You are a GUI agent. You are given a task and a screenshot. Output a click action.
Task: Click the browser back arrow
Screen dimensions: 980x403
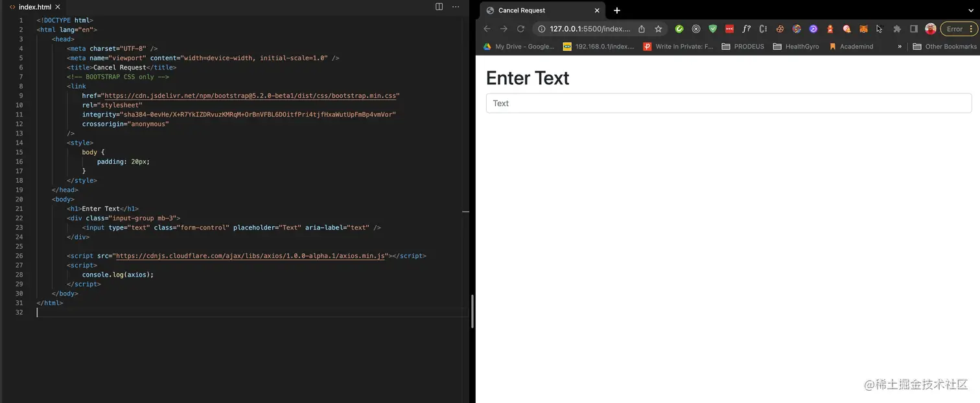pyautogui.click(x=487, y=29)
